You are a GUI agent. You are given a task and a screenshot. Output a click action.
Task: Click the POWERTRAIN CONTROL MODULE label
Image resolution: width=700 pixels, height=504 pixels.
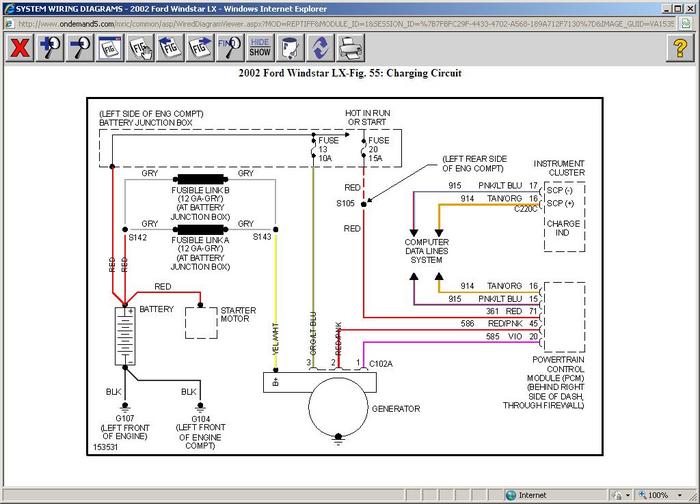click(556, 369)
